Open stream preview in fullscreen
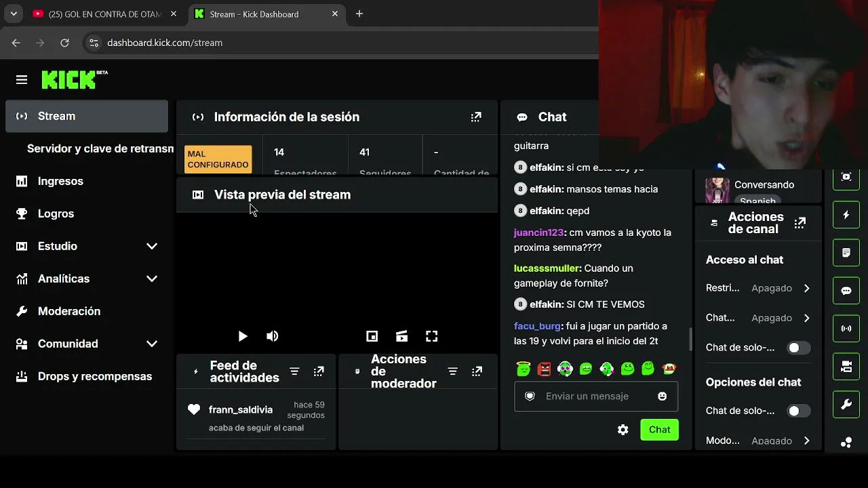Image resolution: width=868 pixels, height=488 pixels. [x=431, y=336]
